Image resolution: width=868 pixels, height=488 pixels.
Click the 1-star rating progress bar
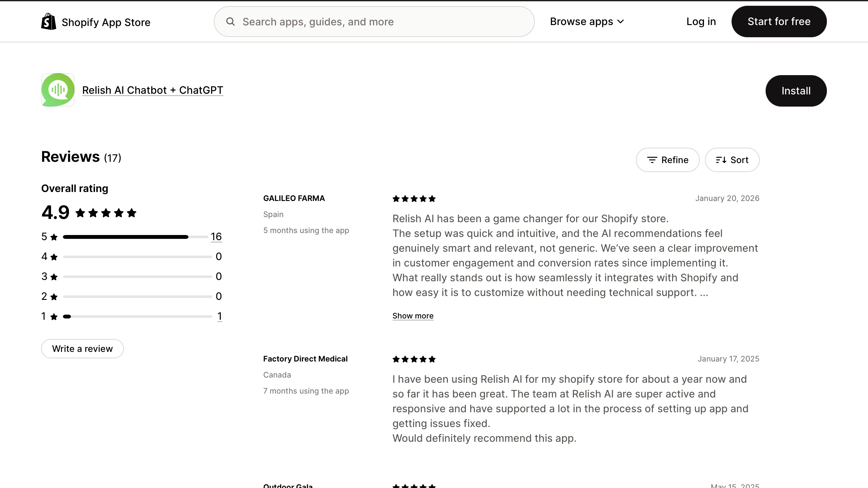[x=137, y=317]
